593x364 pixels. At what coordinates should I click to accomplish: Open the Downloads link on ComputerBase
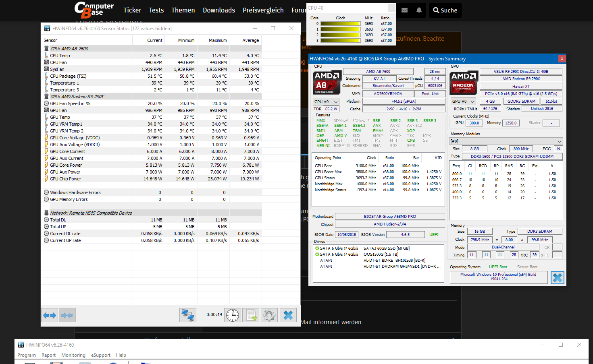219,10
